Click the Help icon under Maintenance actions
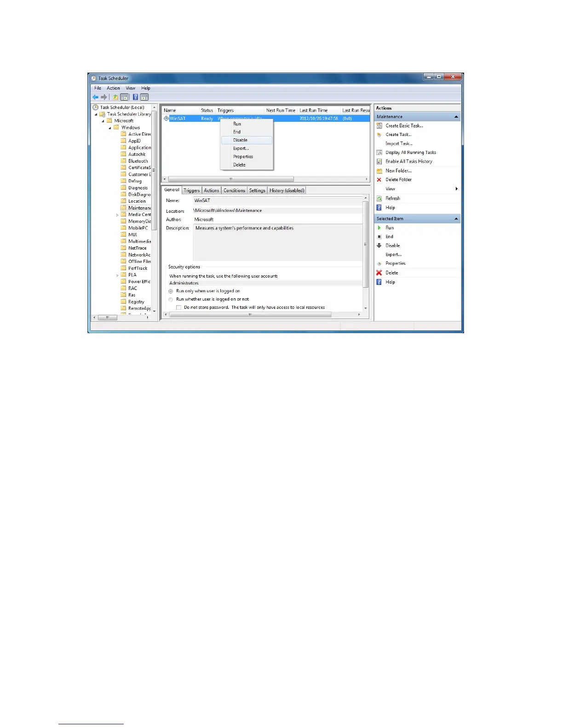The height and width of the screenshot is (728, 563). (x=379, y=207)
